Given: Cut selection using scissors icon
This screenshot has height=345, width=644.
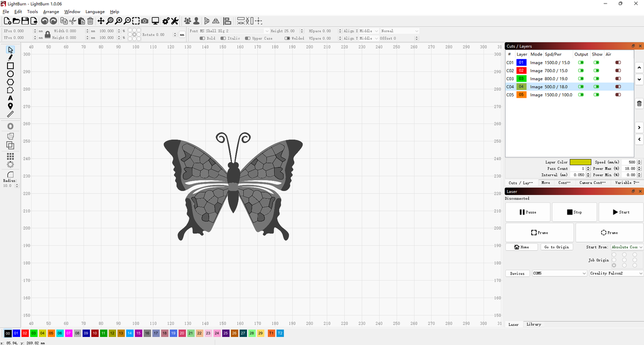Looking at the screenshot, I should click(x=72, y=21).
